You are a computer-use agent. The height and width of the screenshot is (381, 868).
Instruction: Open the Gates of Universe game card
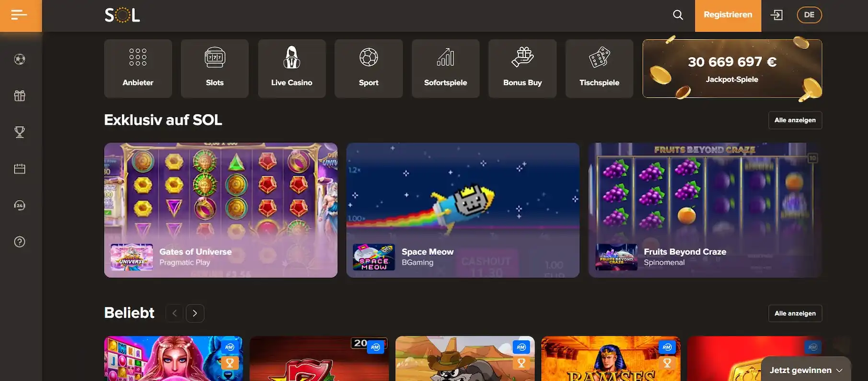(x=221, y=210)
